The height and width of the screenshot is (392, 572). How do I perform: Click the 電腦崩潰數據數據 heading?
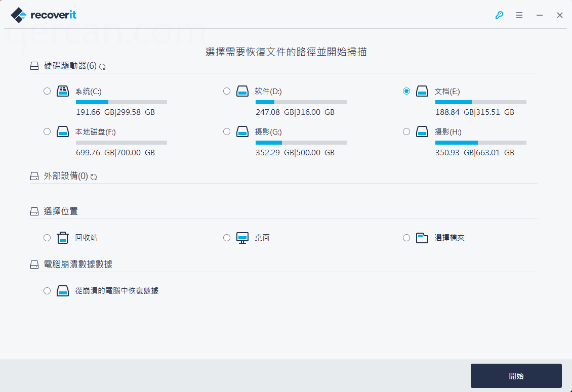[x=78, y=265]
